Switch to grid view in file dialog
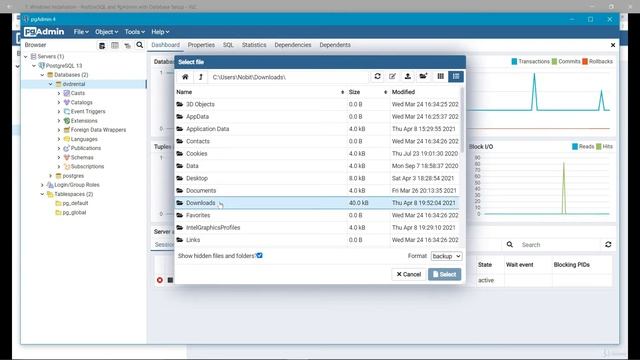This screenshot has height=360, width=640. coord(440,76)
